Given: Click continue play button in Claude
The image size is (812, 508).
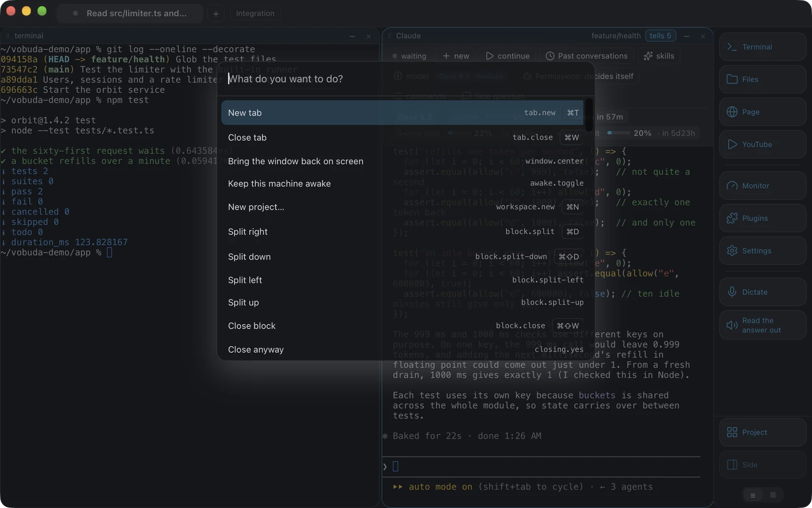Looking at the screenshot, I should (x=507, y=56).
